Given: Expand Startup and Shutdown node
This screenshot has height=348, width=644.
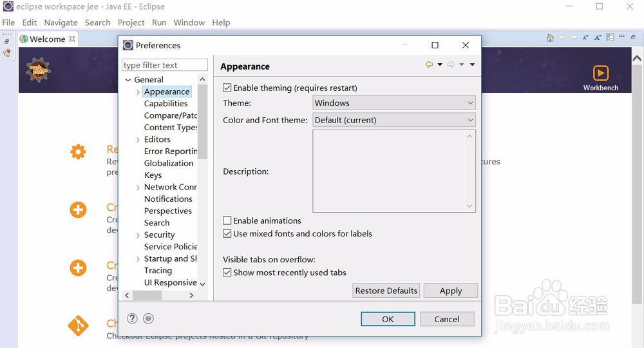Looking at the screenshot, I should 138,259.
